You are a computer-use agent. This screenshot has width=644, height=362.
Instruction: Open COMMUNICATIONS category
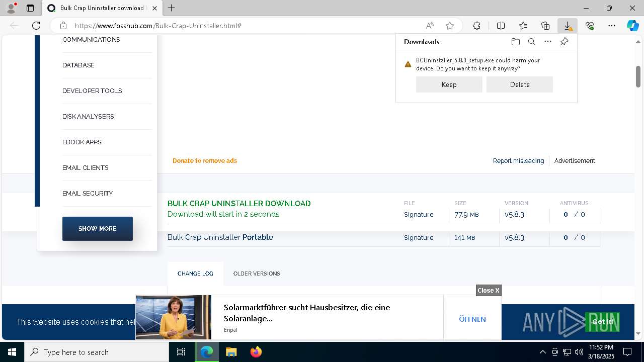[x=91, y=39]
